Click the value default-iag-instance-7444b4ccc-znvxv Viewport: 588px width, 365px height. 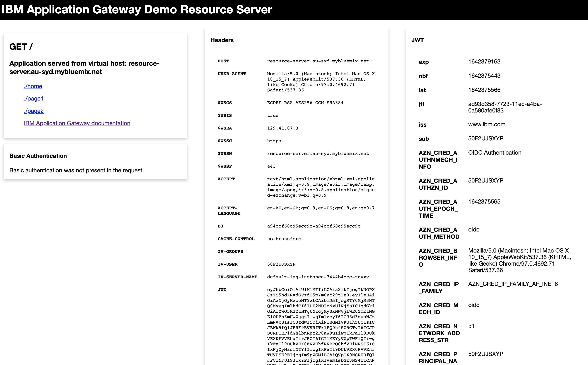click(318, 277)
